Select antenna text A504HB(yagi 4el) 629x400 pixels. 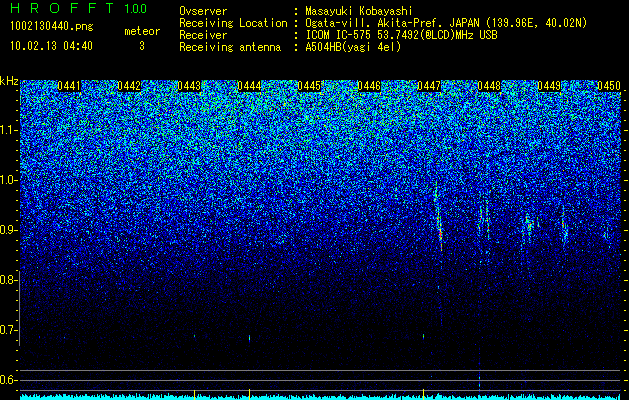point(353,47)
